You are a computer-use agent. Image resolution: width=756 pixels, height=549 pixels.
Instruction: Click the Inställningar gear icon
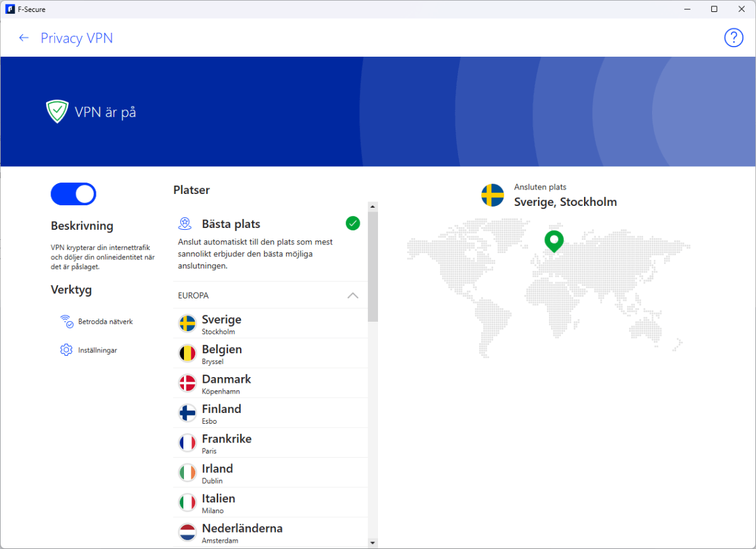[66, 350]
